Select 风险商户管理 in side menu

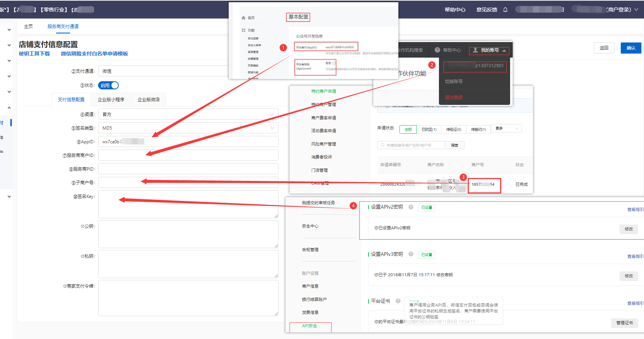tap(323, 144)
